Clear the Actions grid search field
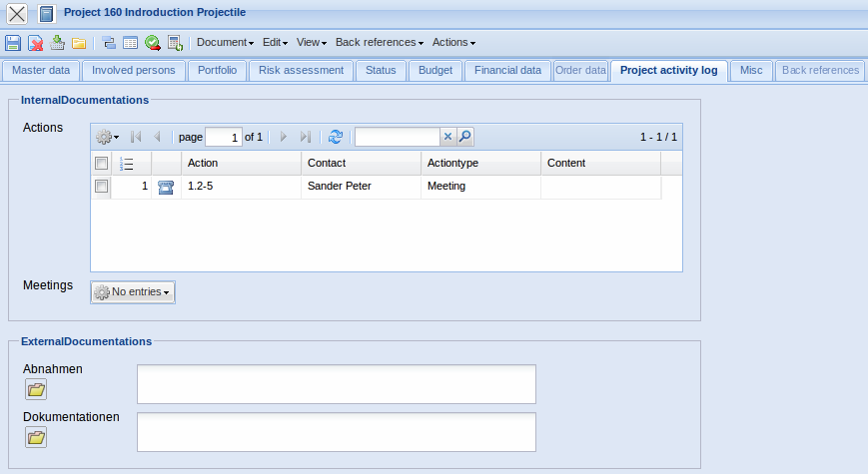Viewport: 868px width, 474px height. 447,137
